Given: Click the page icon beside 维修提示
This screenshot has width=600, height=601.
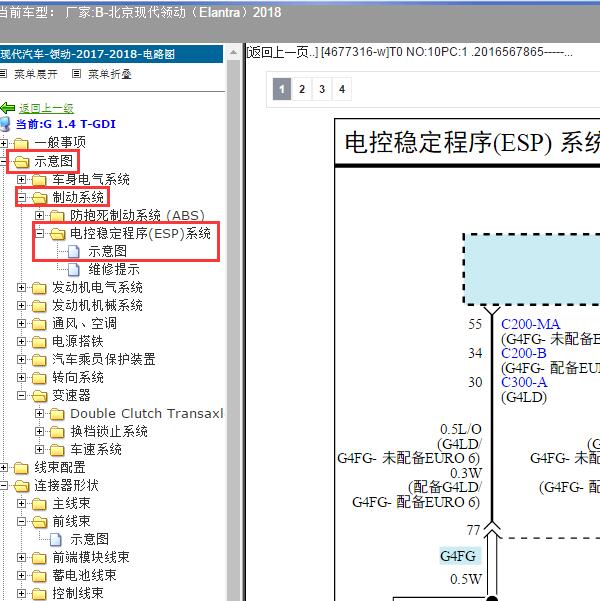Looking at the screenshot, I should pos(74,270).
